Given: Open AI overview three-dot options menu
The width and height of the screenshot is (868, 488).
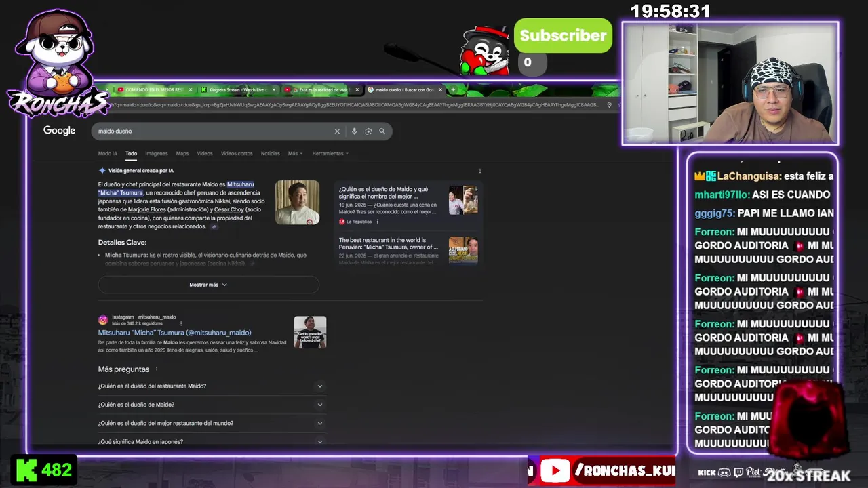Looking at the screenshot, I should (479, 171).
